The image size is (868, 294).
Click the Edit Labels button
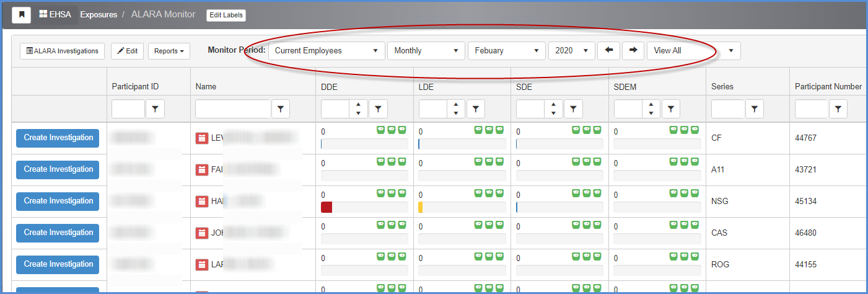[x=226, y=15]
